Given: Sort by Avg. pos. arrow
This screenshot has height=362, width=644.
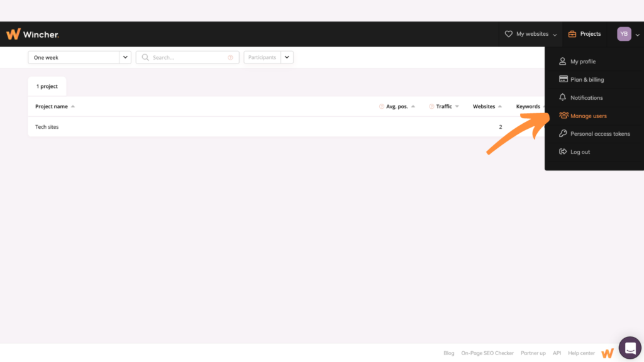Looking at the screenshot, I should 413,107.
